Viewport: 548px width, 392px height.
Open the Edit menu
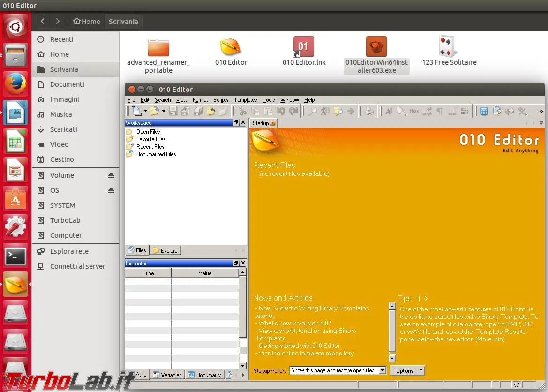coord(145,100)
